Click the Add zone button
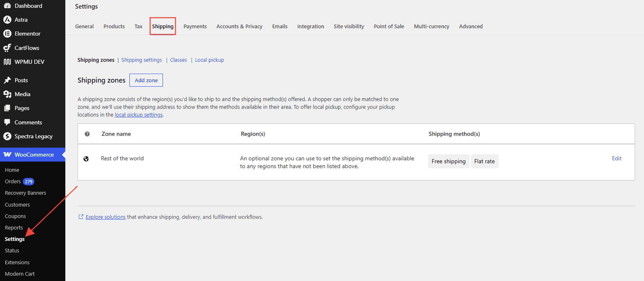 coord(146,80)
